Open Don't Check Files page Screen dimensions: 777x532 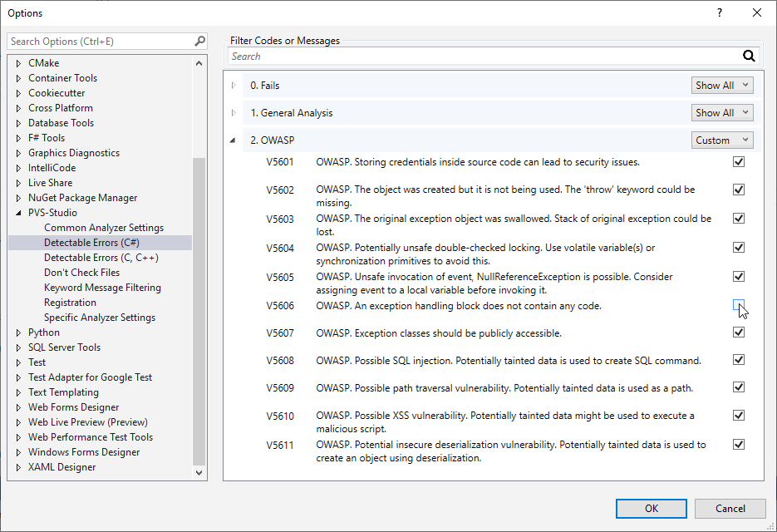coord(81,272)
